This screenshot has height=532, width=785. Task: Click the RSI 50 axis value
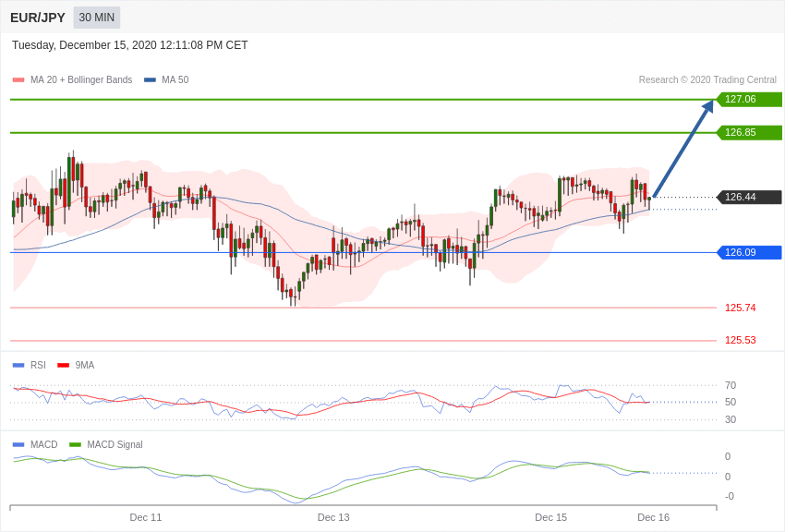click(x=731, y=402)
